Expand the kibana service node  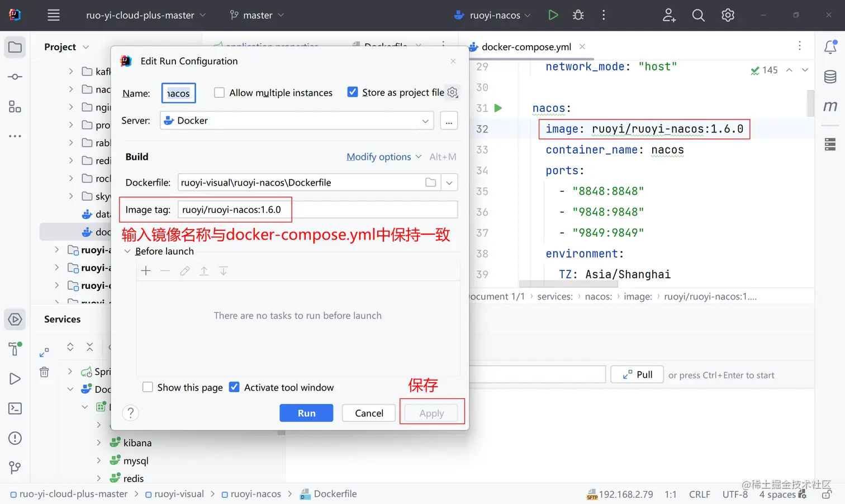click(x=99, y=443)
